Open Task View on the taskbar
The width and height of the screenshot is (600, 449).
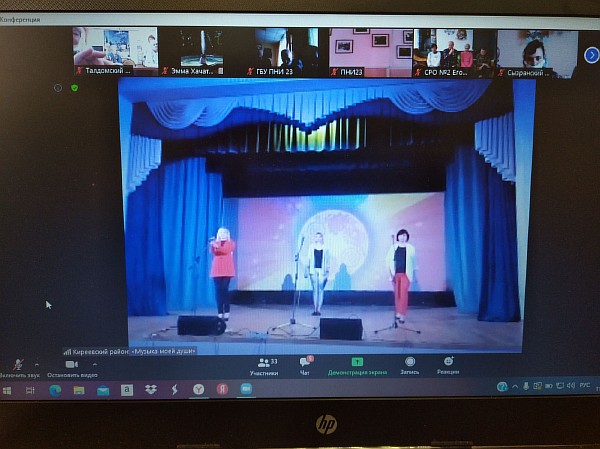coord(30,390)
